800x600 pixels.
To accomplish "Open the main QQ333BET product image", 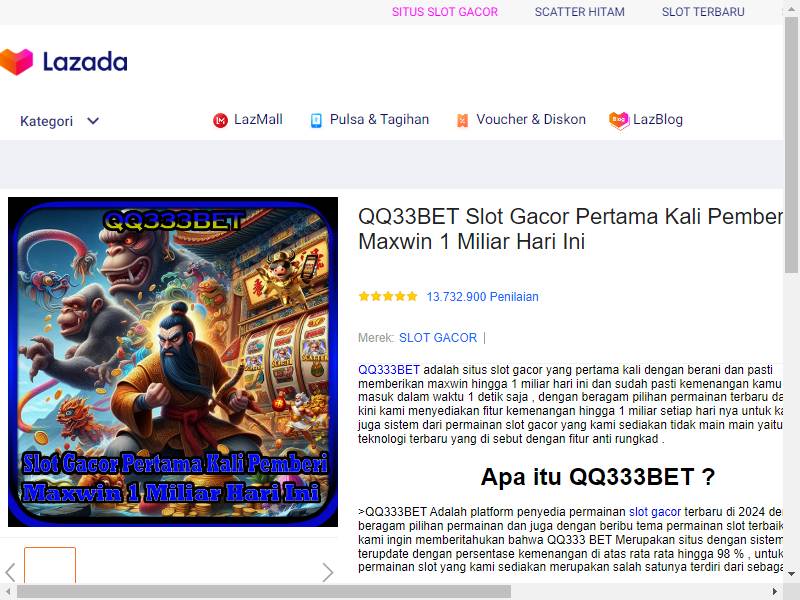I will [173, 362].
